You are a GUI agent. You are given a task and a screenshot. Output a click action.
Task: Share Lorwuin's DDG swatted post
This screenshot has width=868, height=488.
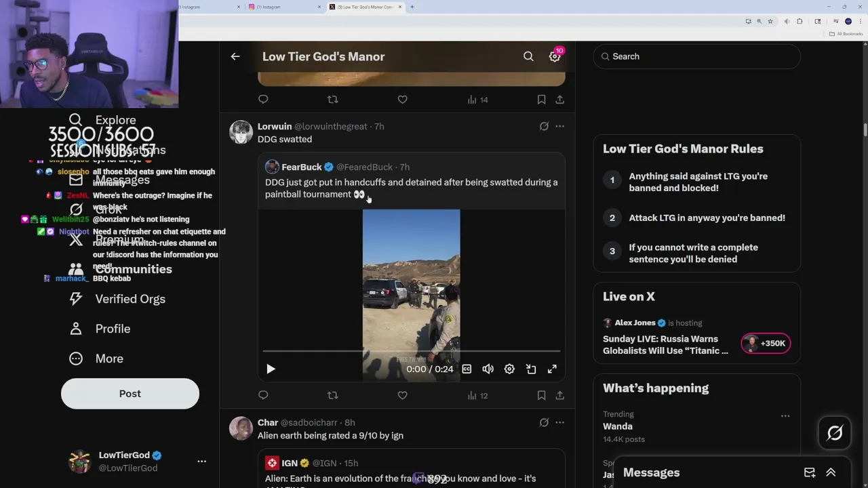pyautogui.click(x=559, y=395)
